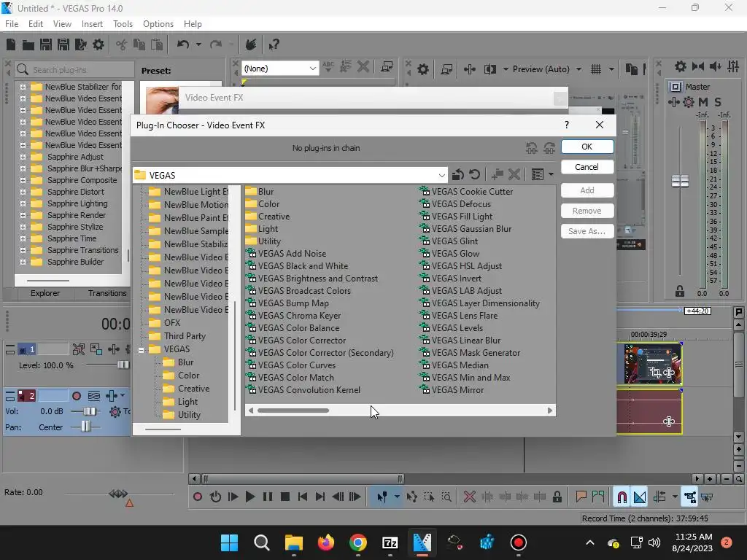Select the Normal Edit tool icon
The image size is (747, 560).
382,497
